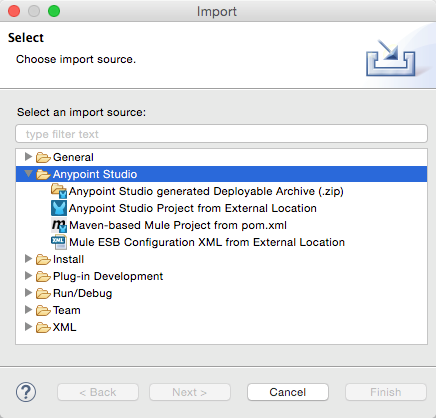Click the Team folder icon
The width and height of the screenshot is (436, 418).
(x=43, y=310)
